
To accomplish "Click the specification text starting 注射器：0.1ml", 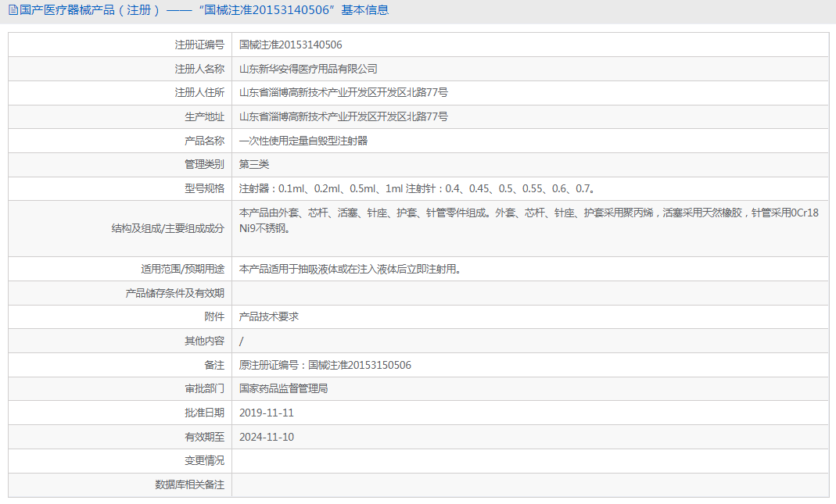I will [417, 188].
